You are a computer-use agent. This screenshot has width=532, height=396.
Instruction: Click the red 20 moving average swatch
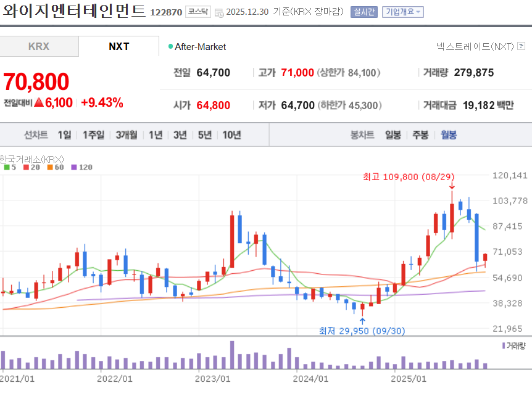point(26,167)
